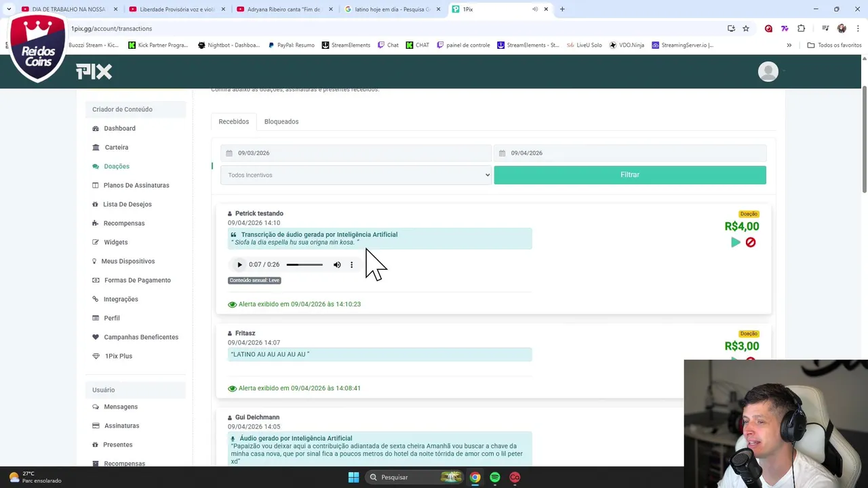Click the Gui Deichmann donor name
Viewport: 868px width, 488px height.
pyautogui.click(x=257, y=418)
